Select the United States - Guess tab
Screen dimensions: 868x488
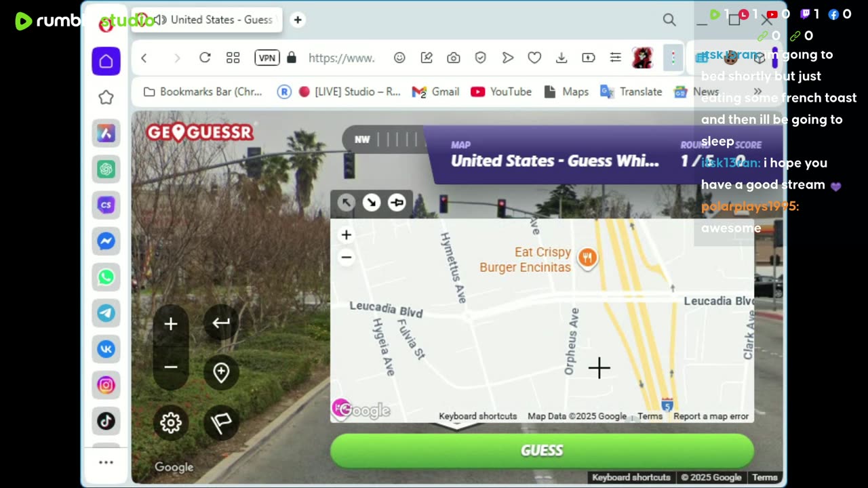point(207,20)
